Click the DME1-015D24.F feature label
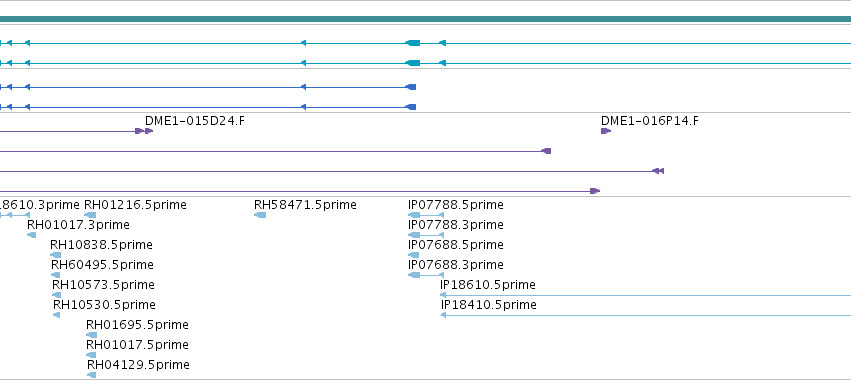851x380 pixels. 194,121
